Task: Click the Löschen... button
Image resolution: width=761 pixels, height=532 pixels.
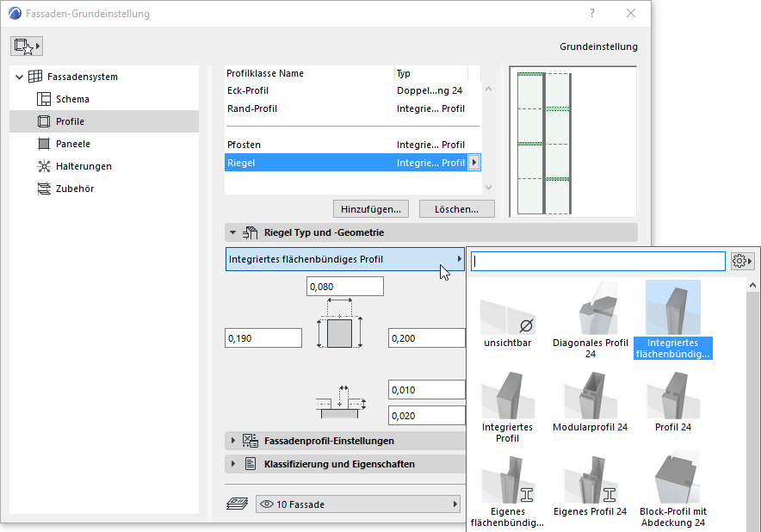Action: (456, 208)
